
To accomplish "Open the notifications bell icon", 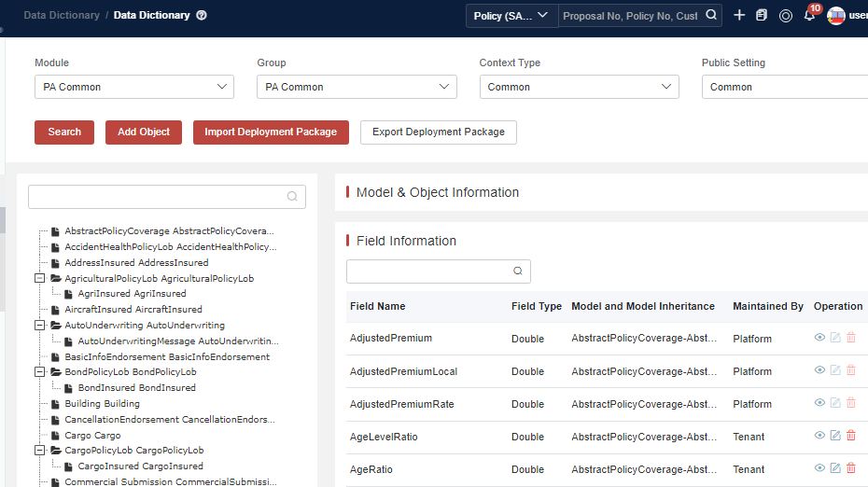I will 809,16.
